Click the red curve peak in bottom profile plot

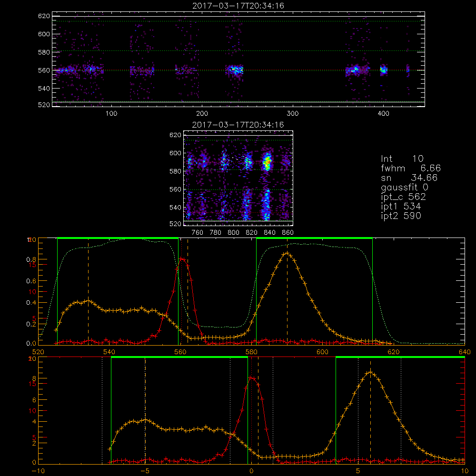[251, 378]
